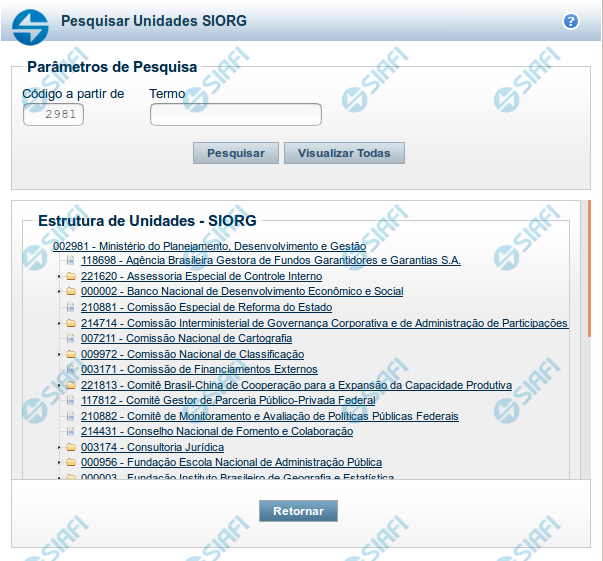Screen dimensions: 603x561
Task: Click folder icon of Assessoria Especial de Controle Interno
Action: click(x=71, y=276)
